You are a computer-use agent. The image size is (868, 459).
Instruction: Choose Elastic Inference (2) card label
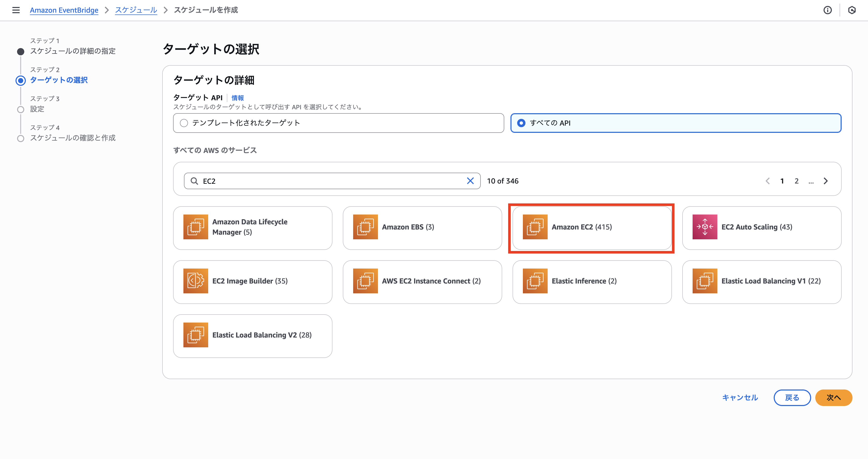coord(584,281)
